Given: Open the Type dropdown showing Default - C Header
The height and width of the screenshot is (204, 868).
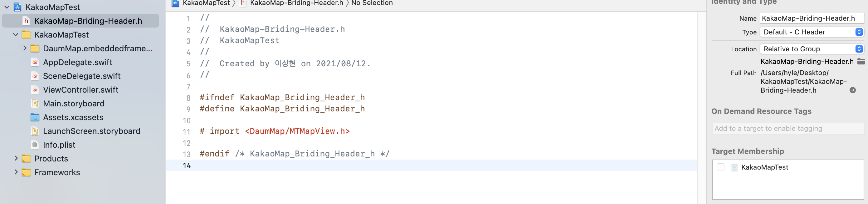Looking at the screenshot, I should [x=812, y=32].
